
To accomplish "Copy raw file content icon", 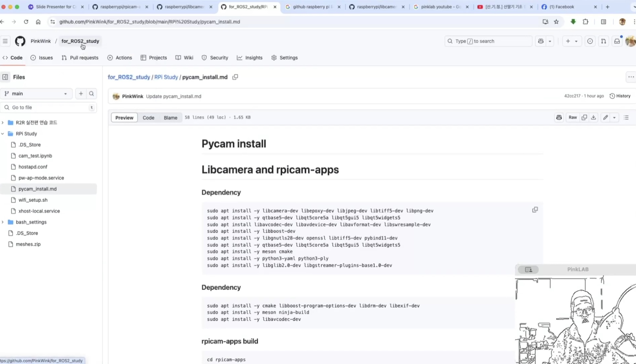I will 584,117.
